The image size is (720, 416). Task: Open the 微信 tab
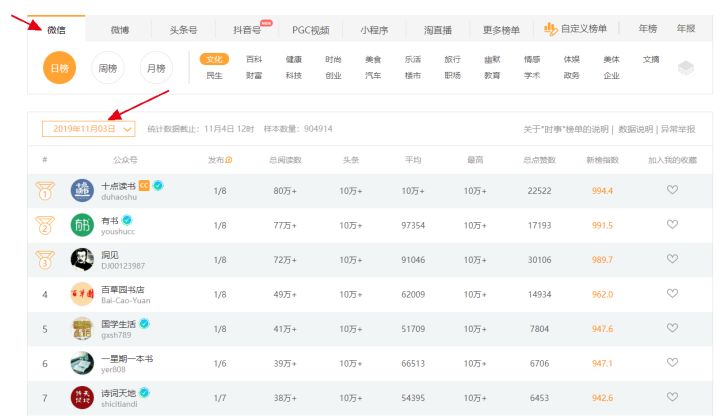(x=56, y=30)
